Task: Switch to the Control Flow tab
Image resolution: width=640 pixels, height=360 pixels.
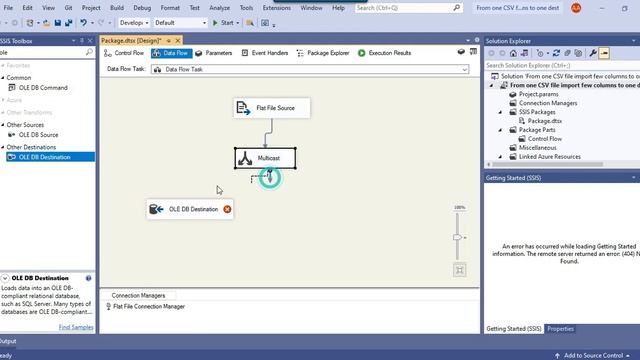Action: click(x=124, y=53)
